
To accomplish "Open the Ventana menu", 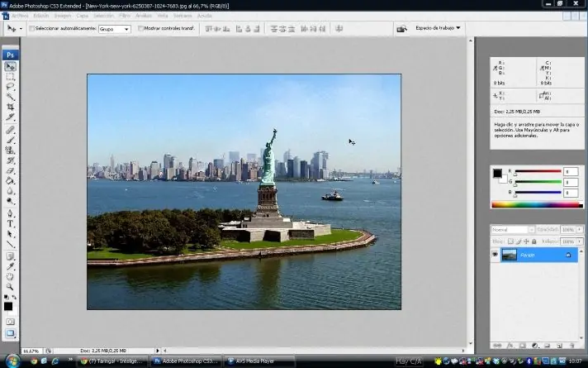I will pos(183,16).
